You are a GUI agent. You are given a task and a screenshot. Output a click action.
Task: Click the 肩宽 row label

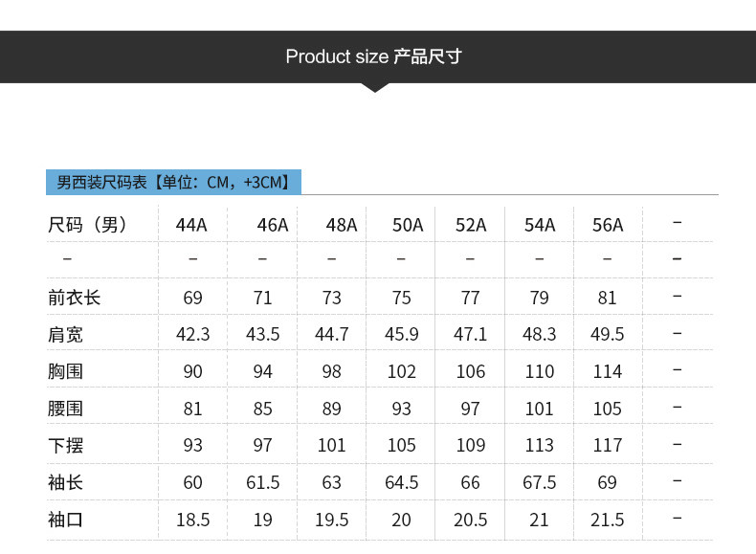tap(66, 335)
